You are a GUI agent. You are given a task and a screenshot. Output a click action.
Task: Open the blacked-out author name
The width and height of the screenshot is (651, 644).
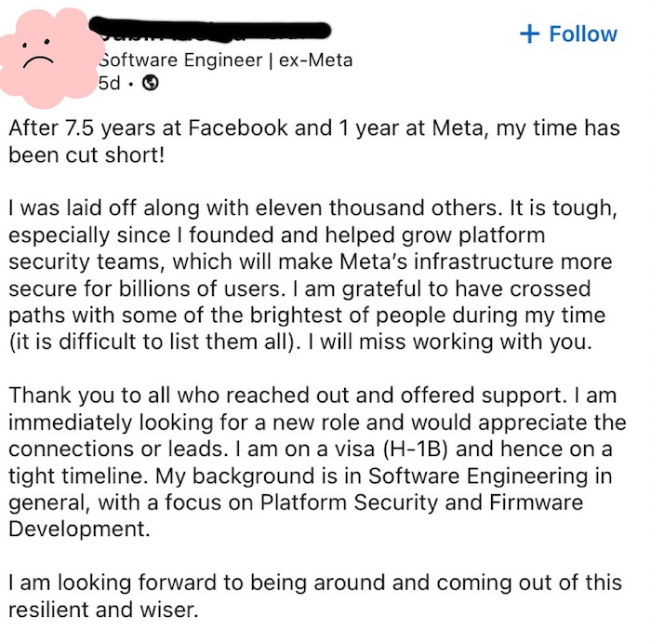click(x=209, y=30)
